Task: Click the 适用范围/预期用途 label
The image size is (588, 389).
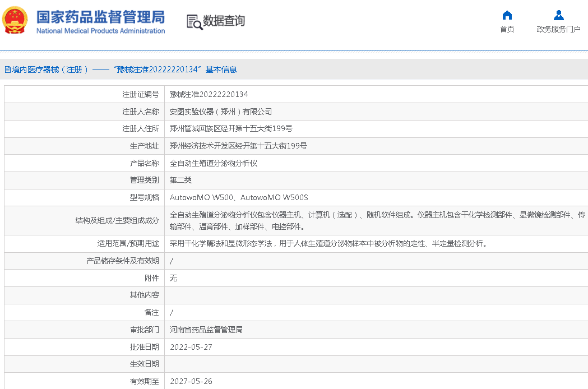Action: [x=128, y=243]
